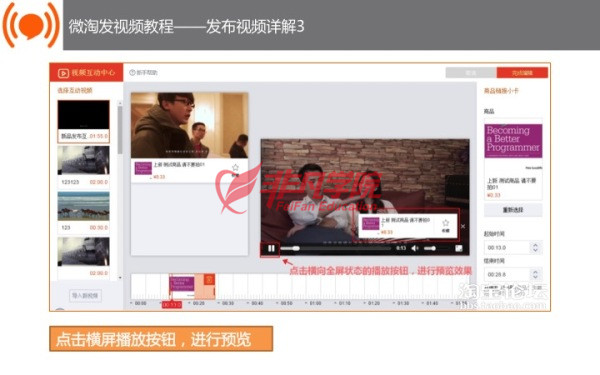Mute the landscape player via speaker icon
The height and width of the screenshot is (375, 600).
point(415,249)
